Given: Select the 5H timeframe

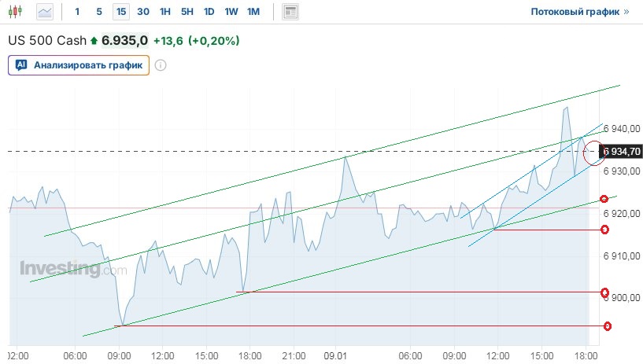Looking at the screenshot, I should click(x=187, y=12).
